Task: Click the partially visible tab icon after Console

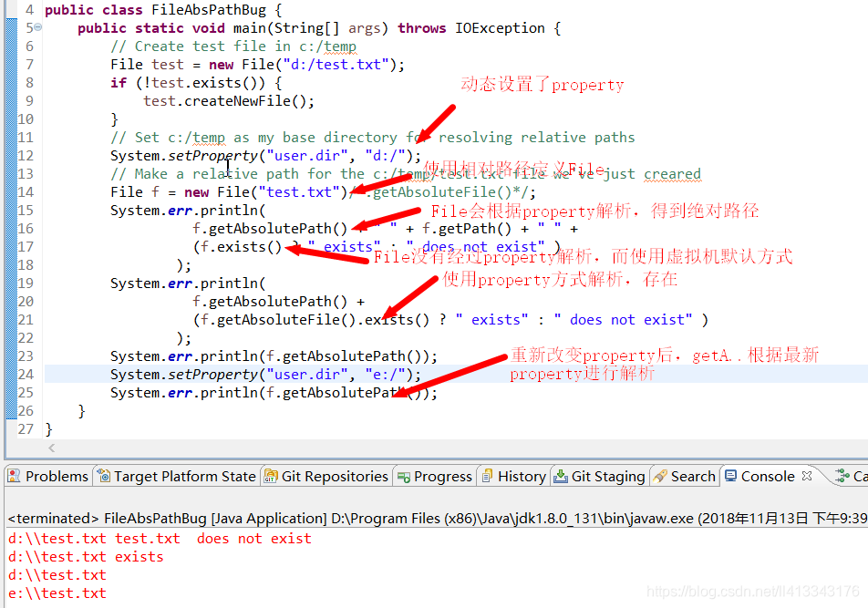Action: pyautogui.click(x=842, y=476)
